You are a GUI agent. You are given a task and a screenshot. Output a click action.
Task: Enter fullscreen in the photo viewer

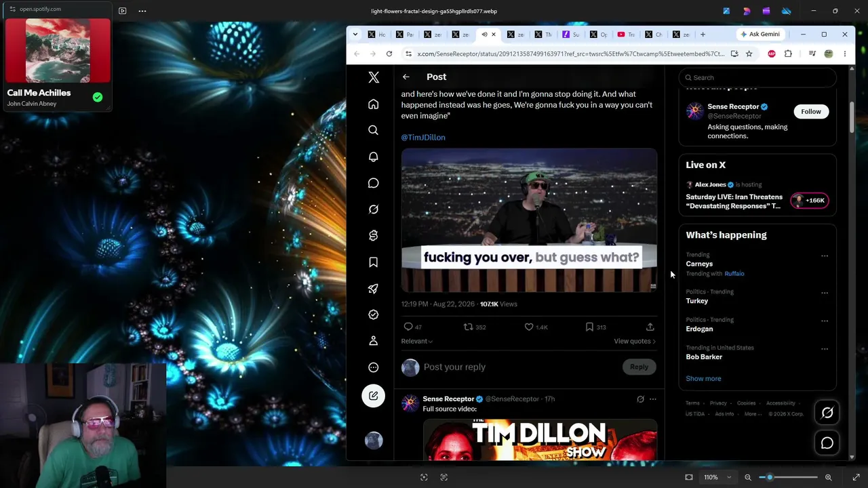tap(856, 477)
